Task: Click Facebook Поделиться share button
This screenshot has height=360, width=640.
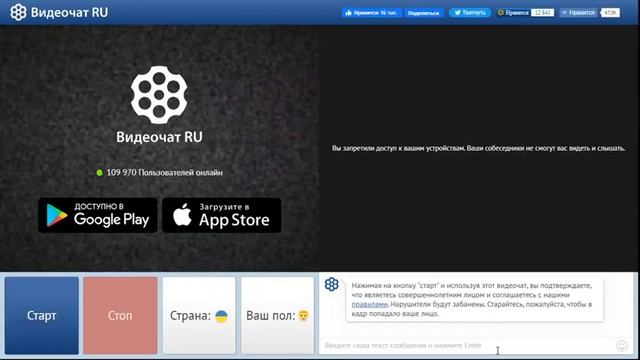Action: [x=424, y=13]
